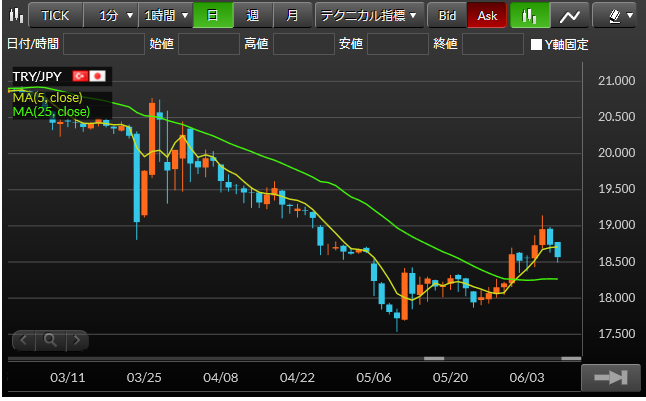Screen dimensions: 646x401
Task: Click the MA(5, close) legend label
Action: [x=47, y=97]
